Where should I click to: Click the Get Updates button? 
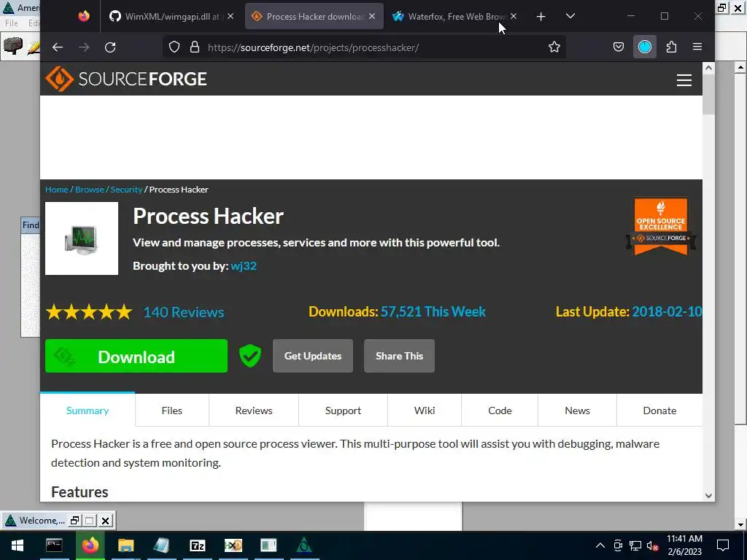click(313, 356)
